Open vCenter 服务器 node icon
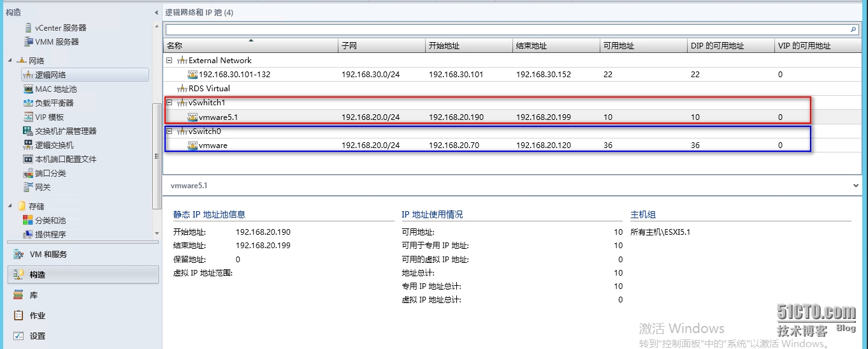This screenshot has width=868, height=349. click(28, 27)
